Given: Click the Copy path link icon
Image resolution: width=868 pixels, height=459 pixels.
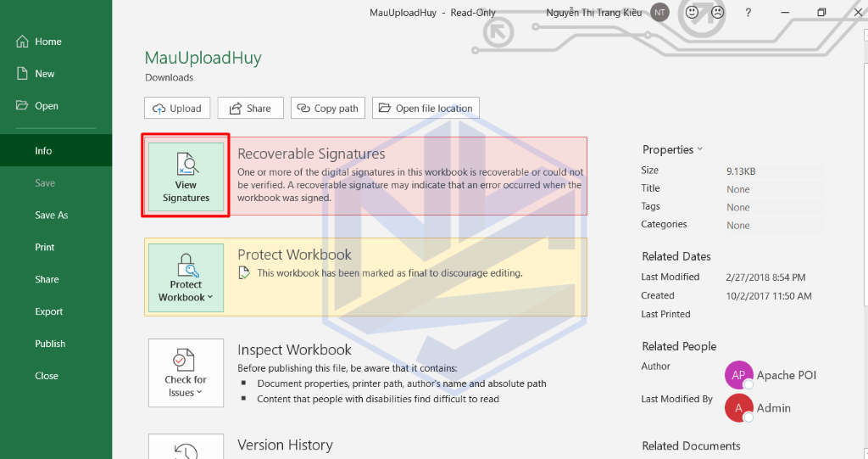Looking at the screenshot, I should pos(303,108).
